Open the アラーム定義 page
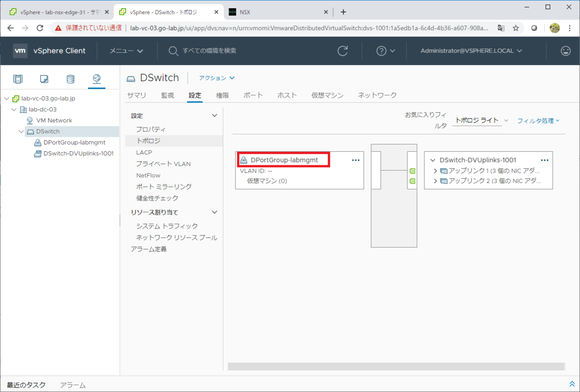Screen dimensions: 580x392 coord(149,249)
